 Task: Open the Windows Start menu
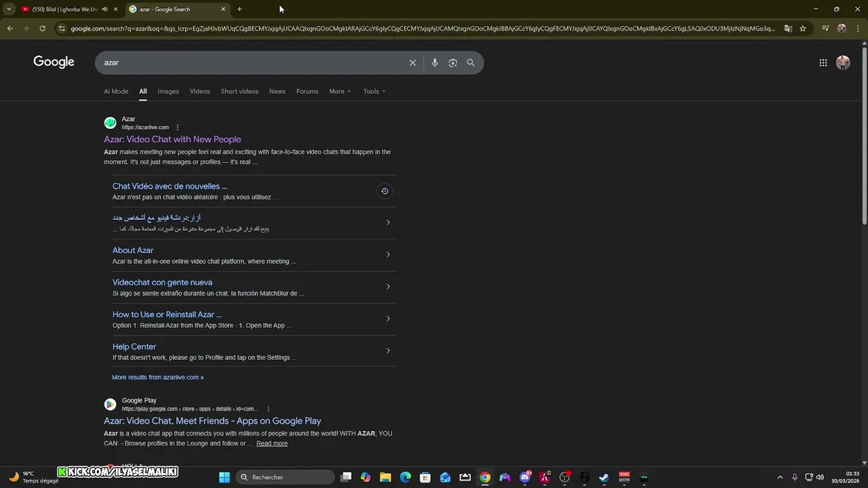[224, 477]
